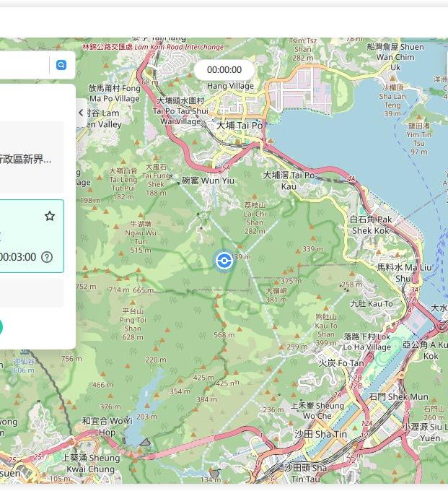The height and width of the screenshot is (491, 448).
Task: Click the 碗窰 Wun Yiu map label
Action: [x=208, y=181]
